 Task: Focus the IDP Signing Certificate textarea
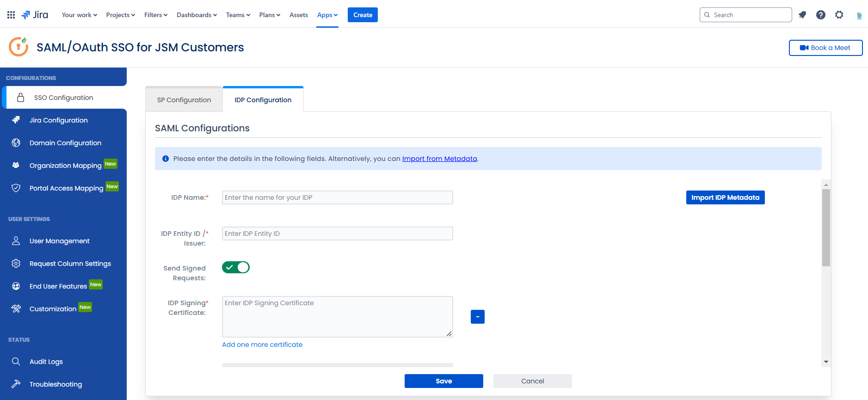pyautogui.click(x=338, y=317)
